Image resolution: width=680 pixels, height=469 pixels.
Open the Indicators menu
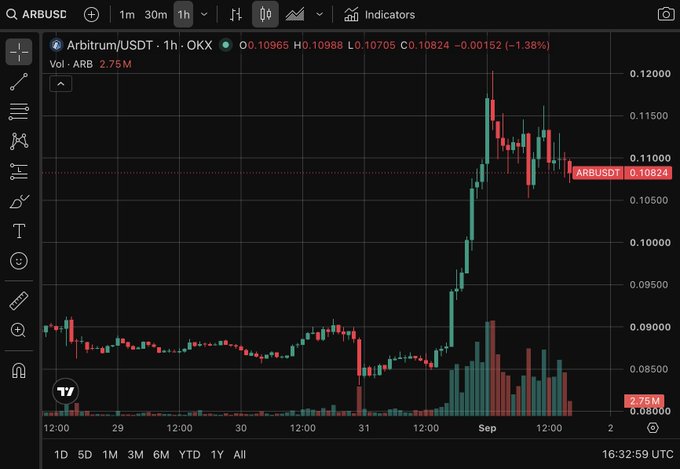click(379, 14)
